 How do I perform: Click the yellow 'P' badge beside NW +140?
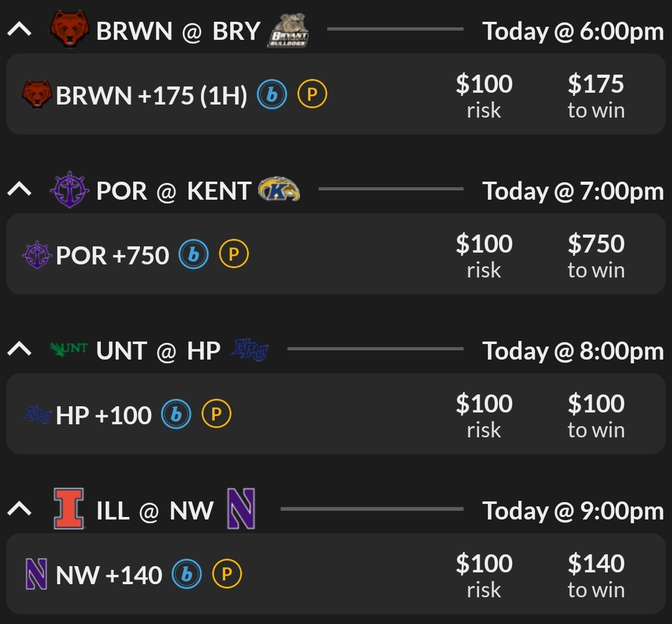pos(226,574)
